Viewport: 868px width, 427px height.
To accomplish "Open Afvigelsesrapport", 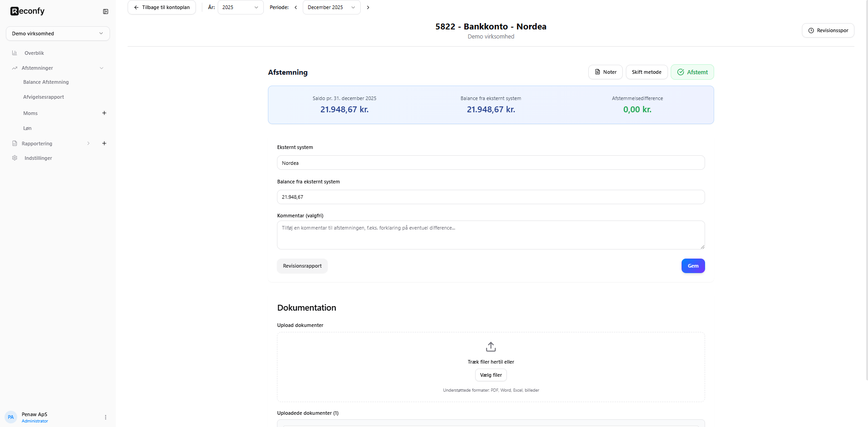I will [43, 97].
